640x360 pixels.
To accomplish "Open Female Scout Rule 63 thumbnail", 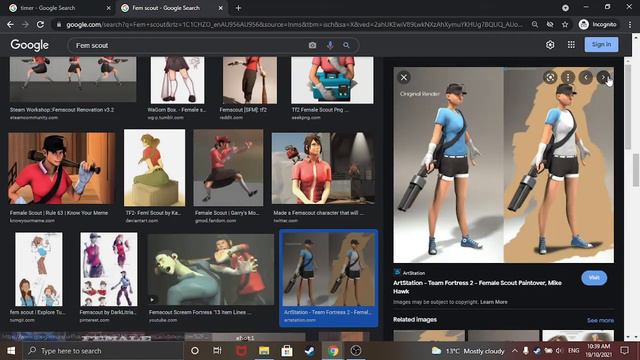I will click(62, 168).
